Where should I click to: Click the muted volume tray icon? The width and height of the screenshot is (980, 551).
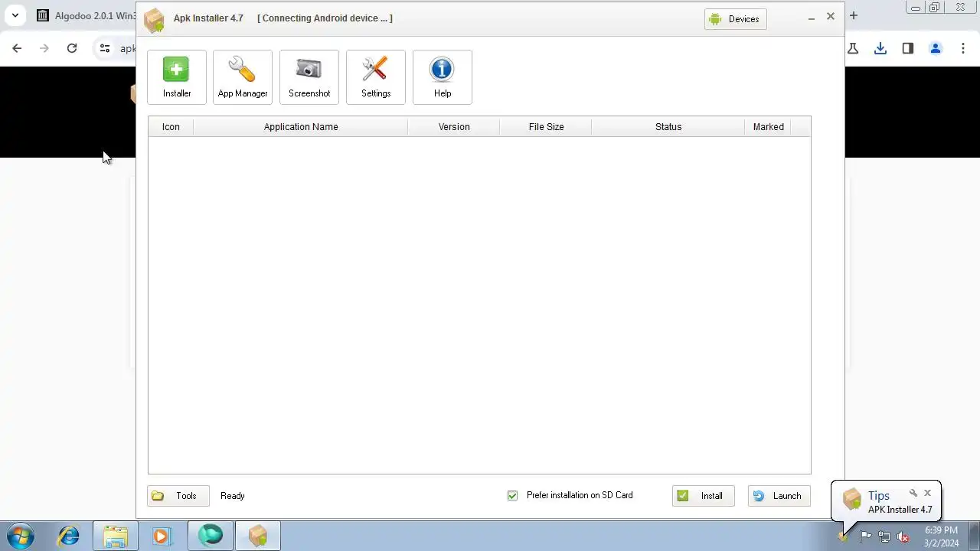pos(903,536)
